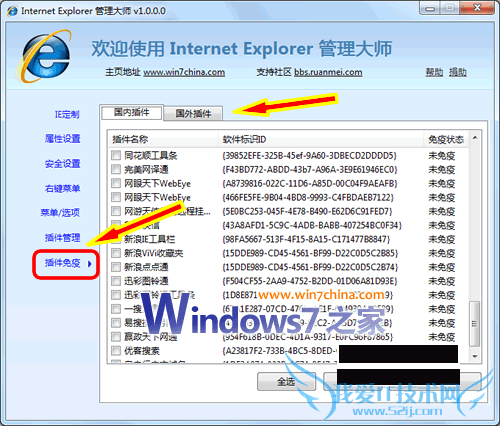This screenshot has width=500, height=426.
Task: Check the 网游天使 plugin checkbox
Action: tap(116, 211)
